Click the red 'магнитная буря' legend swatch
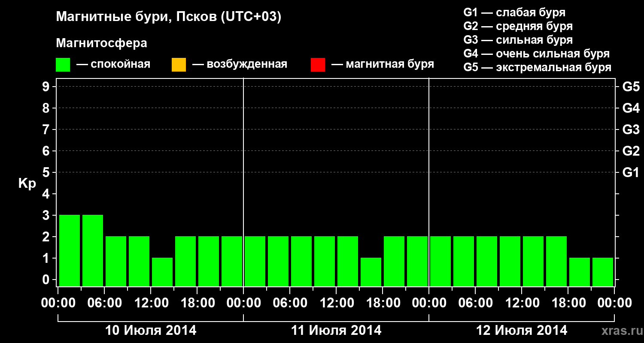This screenshot has width=644, height=343. point(318,65)
